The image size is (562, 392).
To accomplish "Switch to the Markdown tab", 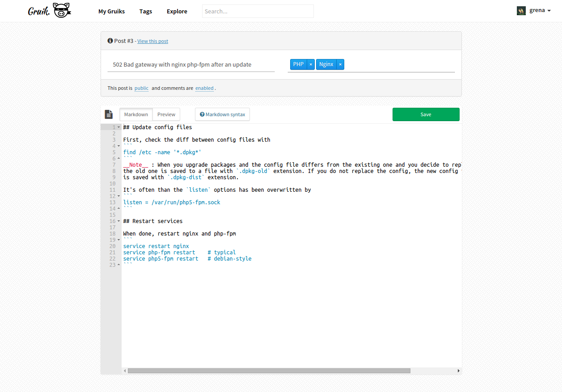I will [x=136, y=114].
